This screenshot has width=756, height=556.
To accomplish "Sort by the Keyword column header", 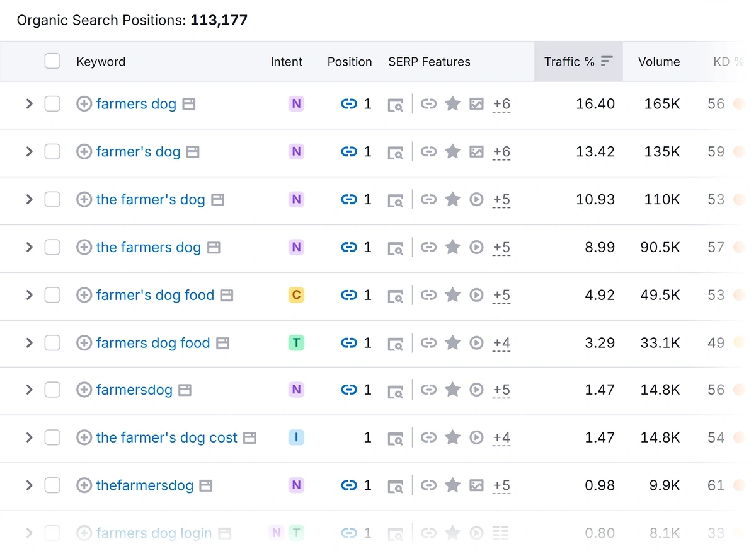I will [101, 62].
